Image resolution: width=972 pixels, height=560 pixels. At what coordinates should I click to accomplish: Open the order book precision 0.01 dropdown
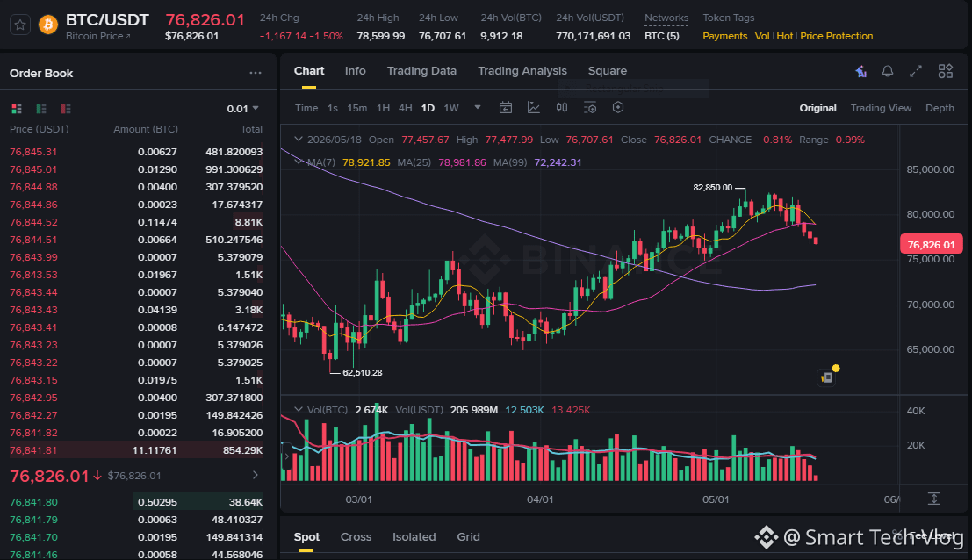(243, 109)
